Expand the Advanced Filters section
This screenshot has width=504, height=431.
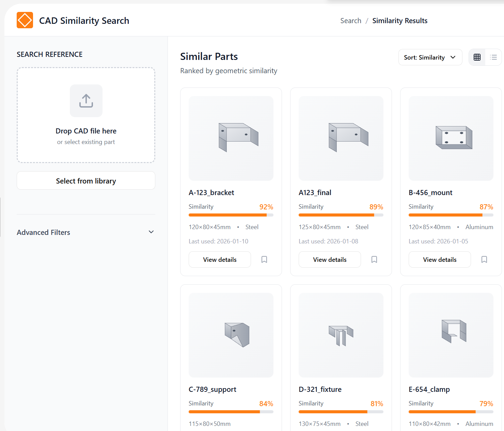pos(86,232)
